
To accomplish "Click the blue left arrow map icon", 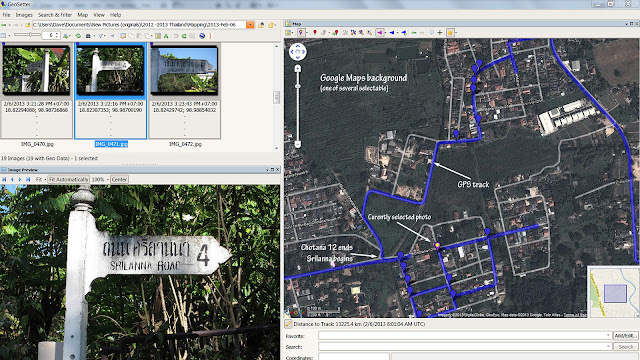I will pyautogui.click(x=392, y=32).
